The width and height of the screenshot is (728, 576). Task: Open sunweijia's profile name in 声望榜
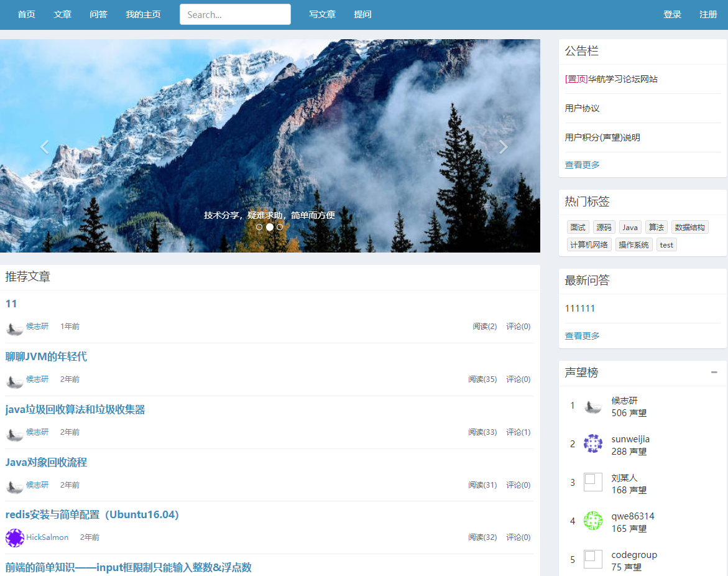pos(630,439)
